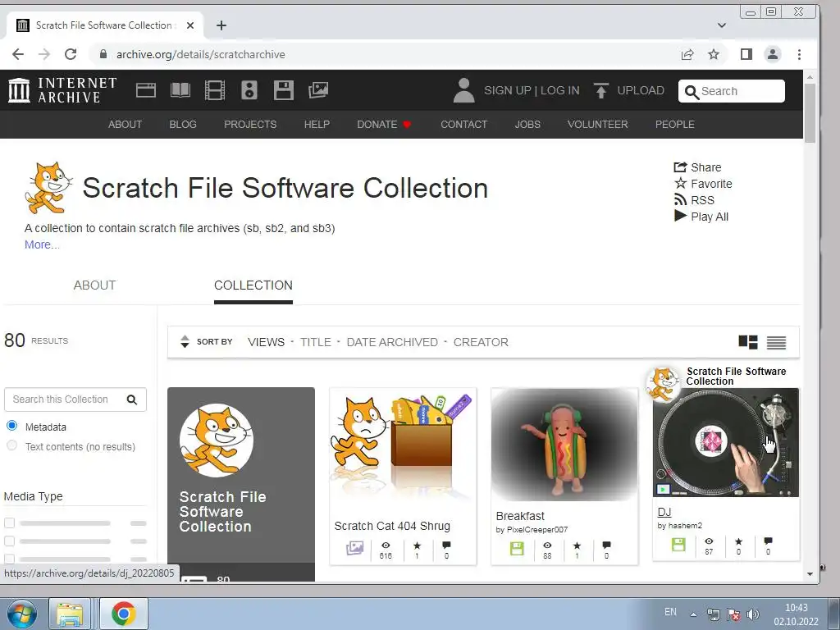
Task: Open the Images icon in navbar
Action: 318,90
